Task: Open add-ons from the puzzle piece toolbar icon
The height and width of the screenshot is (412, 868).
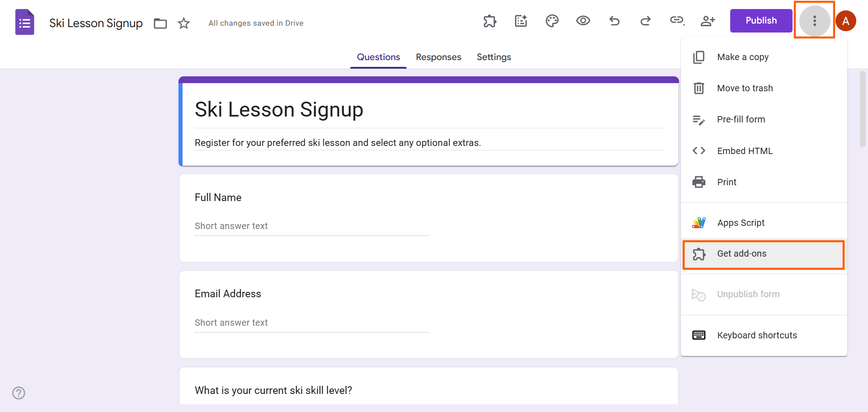Action: [x=490, y=21]
